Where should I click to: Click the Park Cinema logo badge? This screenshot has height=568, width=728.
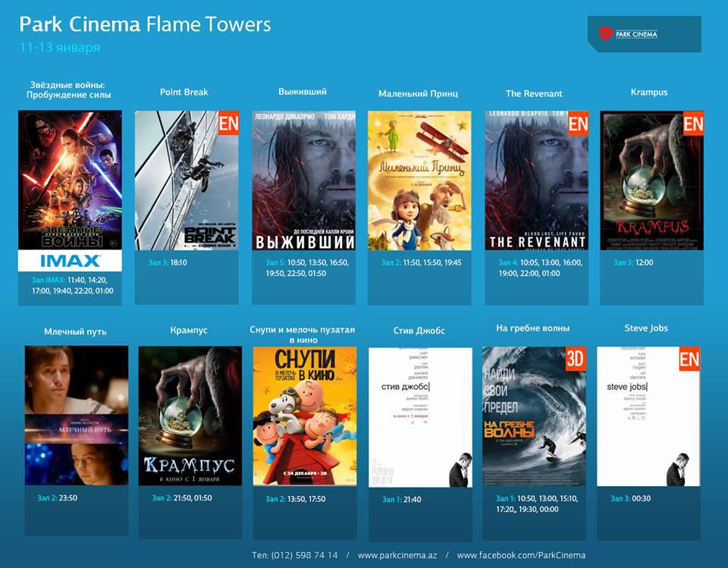click(644, 33)
